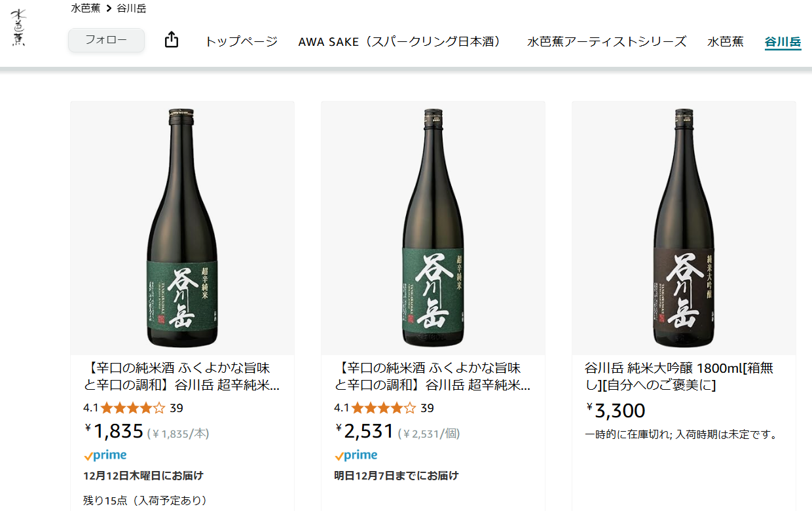Open first 谷川岳 超辛純米 product title
This screenshot has height=511, width=812.
point(183,377)
